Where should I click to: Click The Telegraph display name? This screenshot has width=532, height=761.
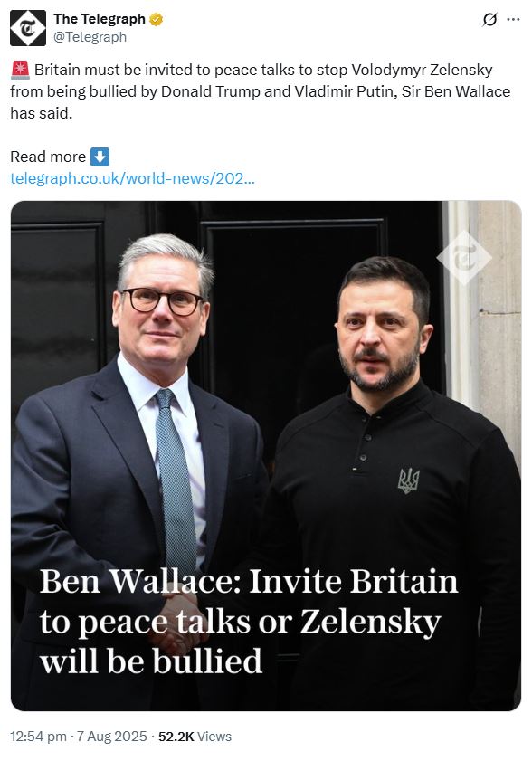100,19
